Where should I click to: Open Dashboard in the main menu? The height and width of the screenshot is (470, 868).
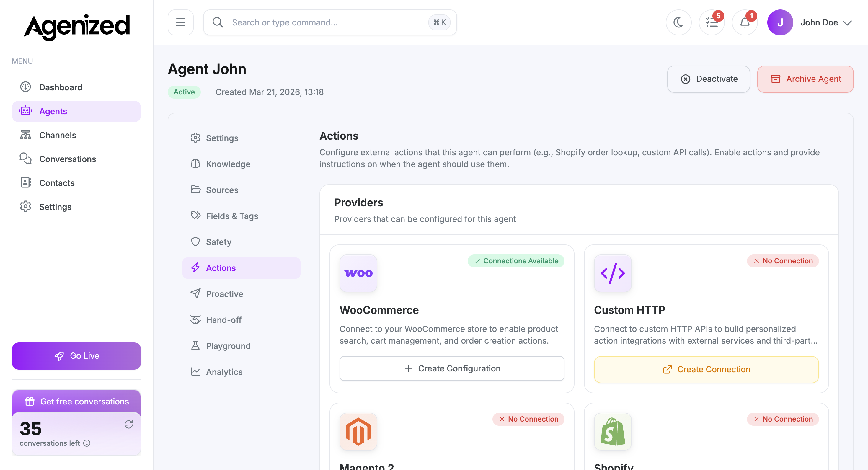76,87
